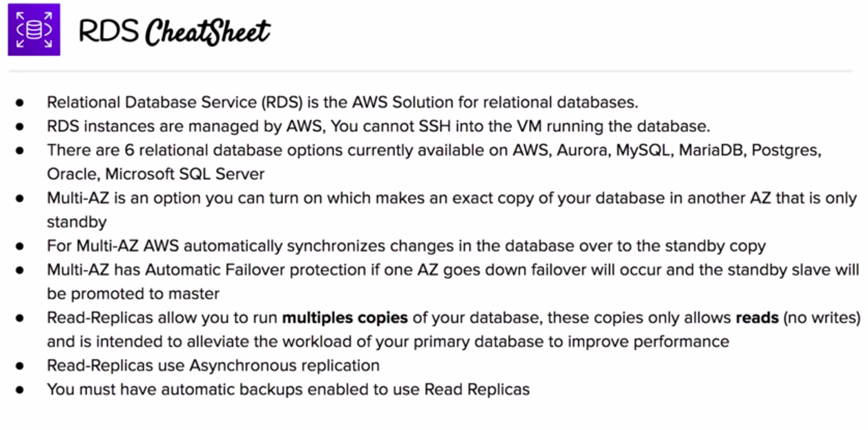This screenshot has width=868, height=430.
Task: Click the 'RDS CheatSheet' title text
Action: (174, 31)
